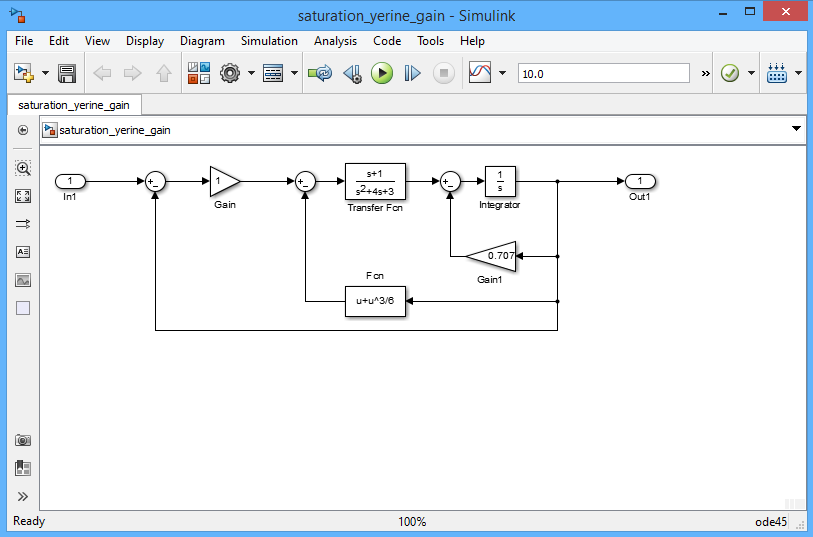The width and height of the screenshot is (813, 537).
Task: Click the Stop simulation button
Action: tap(444, 73)
